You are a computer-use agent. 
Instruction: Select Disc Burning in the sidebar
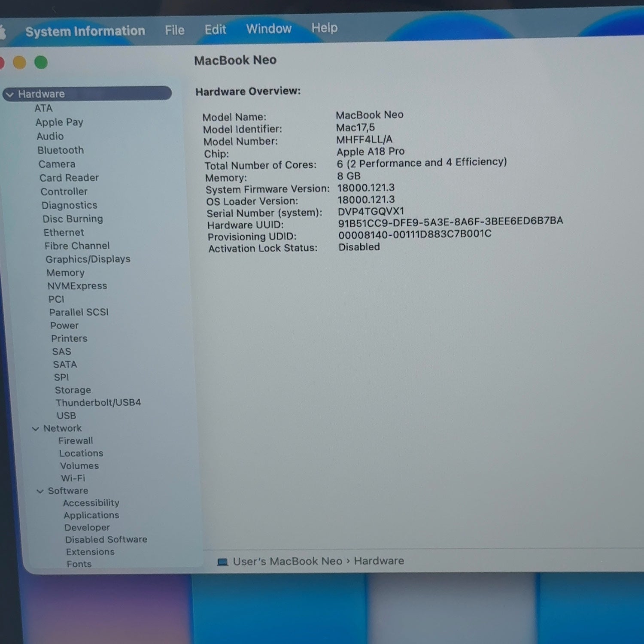tap(73, 219)
